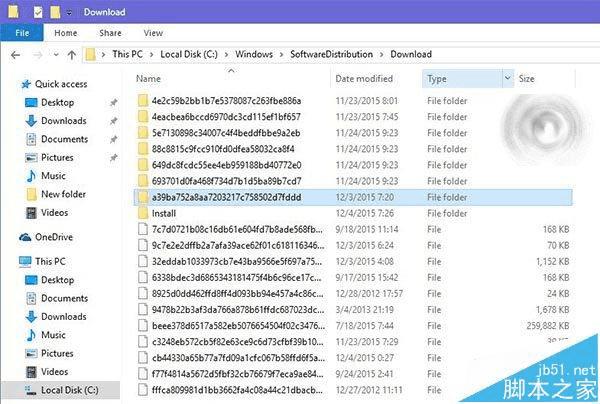Click folder icon of 4eacbea6bccd6970dc3cd115ef1bf657

pos(143,117)
